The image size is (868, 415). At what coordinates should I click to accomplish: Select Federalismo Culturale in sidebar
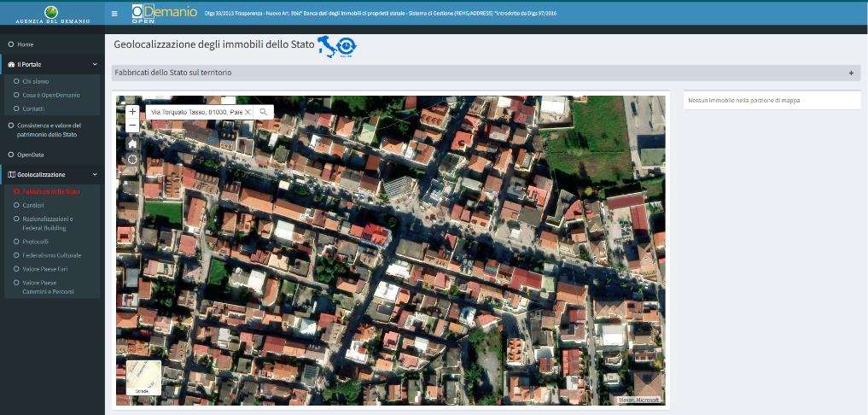51,255
